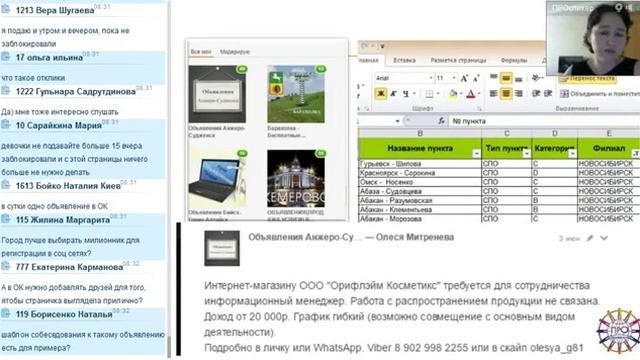This screenshot has height=360, width=640.
Task: Align cell text to vertical middle
Action: tap(506, 78)
